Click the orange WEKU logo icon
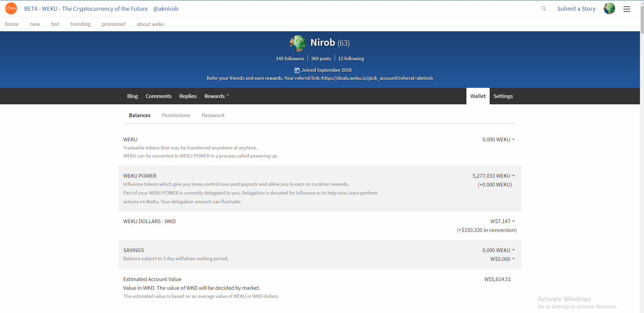 click(x=11, y=8)
